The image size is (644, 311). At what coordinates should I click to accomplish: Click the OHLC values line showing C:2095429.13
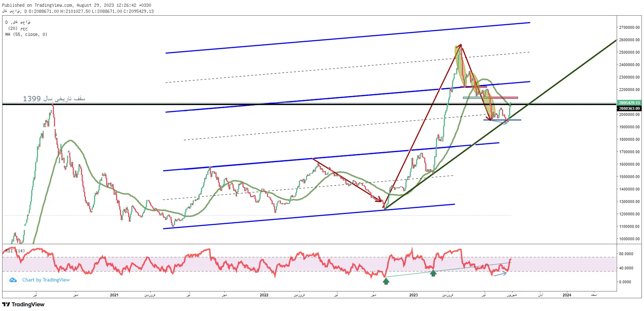78,11
